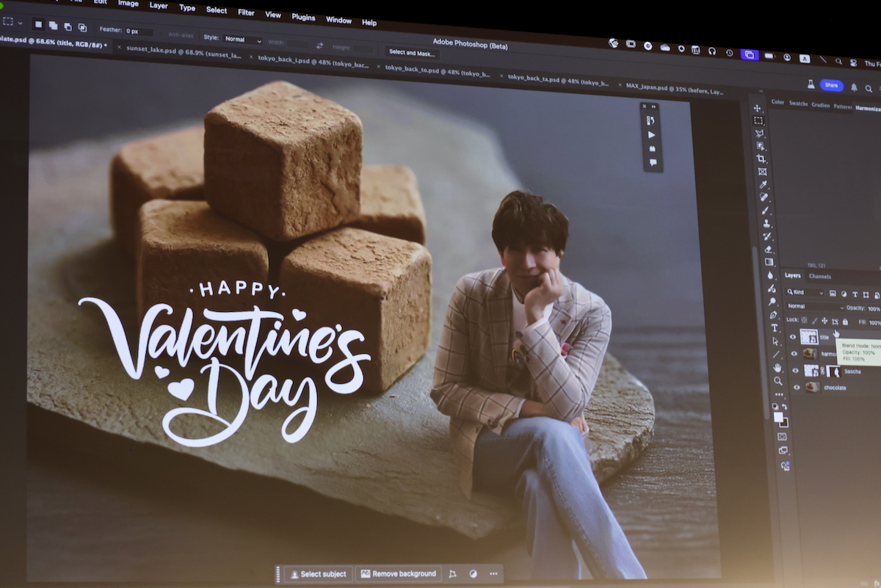The image size is (881, 588).
Task: Open the Filter menu
Action: point(246,12)
